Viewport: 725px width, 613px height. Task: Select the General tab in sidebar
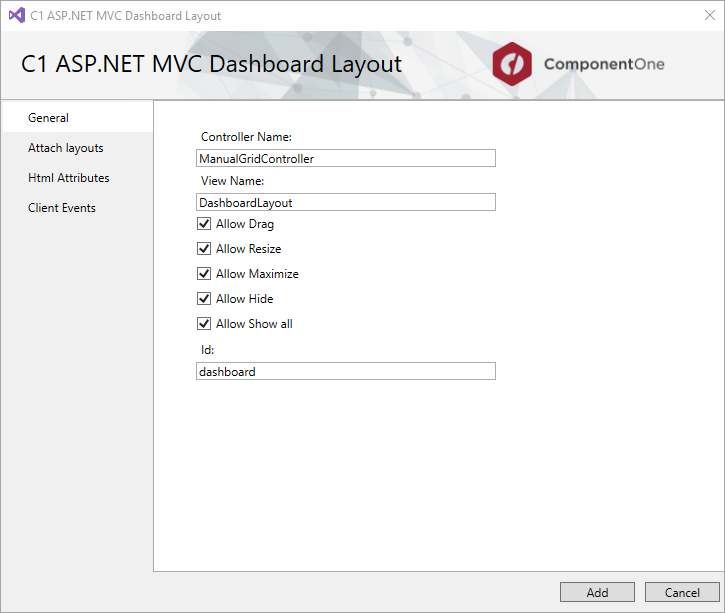[48, 118]
